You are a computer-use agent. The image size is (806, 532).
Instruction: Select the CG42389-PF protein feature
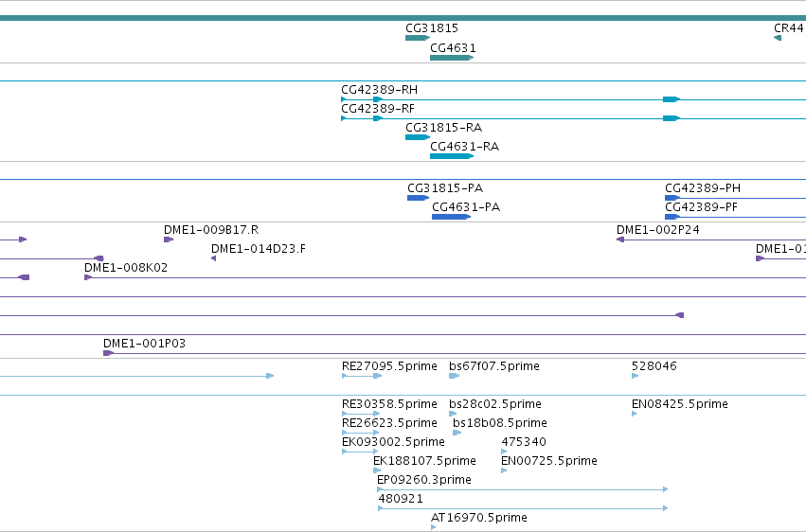pyautogui.click(x=735, y=217)
